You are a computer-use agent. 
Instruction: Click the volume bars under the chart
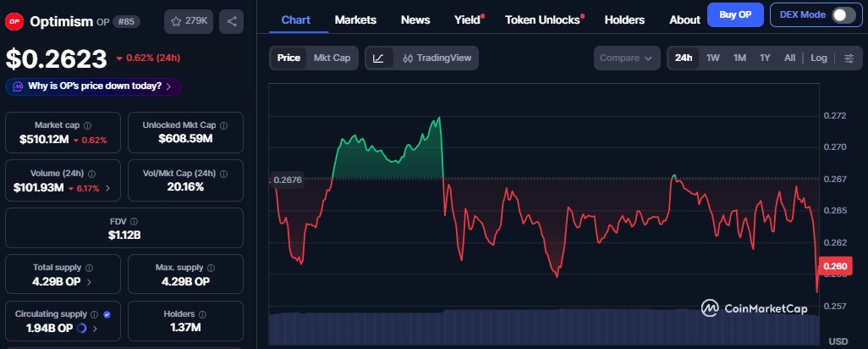point(544,328)
